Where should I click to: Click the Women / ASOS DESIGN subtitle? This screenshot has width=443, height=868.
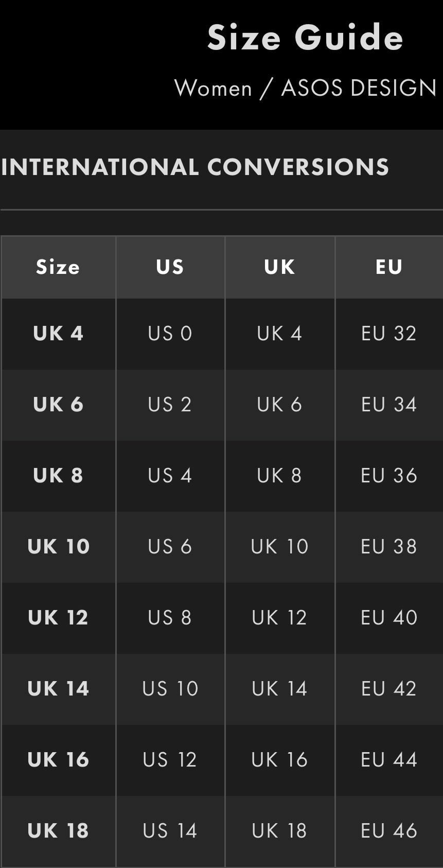(306, 88)
